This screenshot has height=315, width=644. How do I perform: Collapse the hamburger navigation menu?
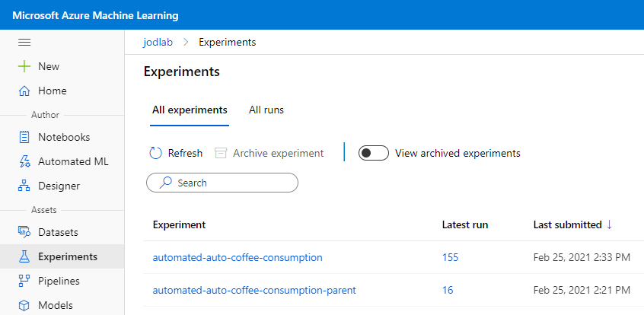(x=24, y=43)
